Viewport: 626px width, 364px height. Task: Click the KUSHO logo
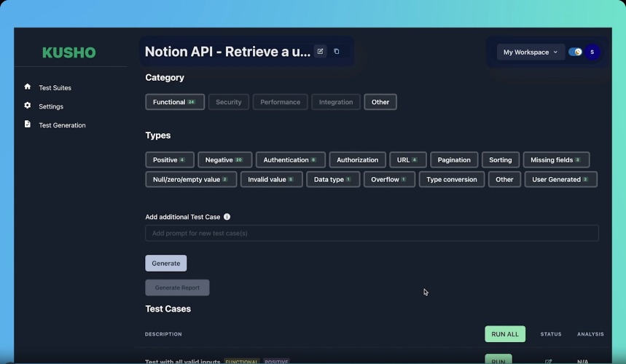pos(69,52)
